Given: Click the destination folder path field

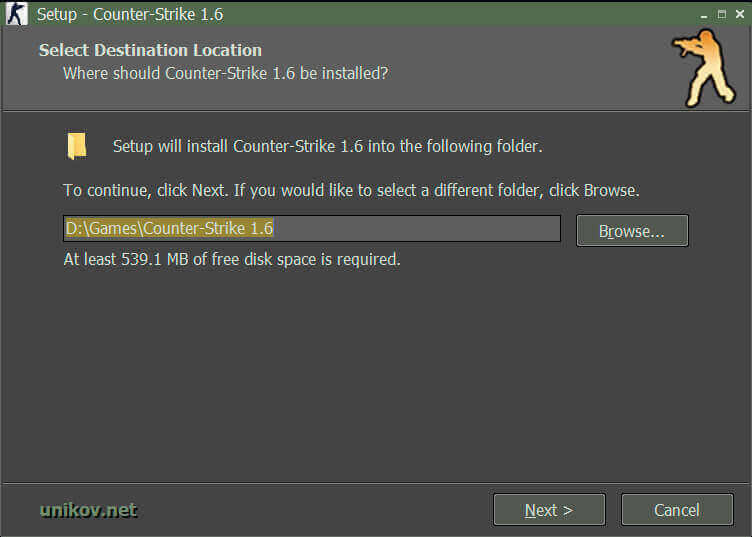Looking at the screenshot, I should (311, 229).
